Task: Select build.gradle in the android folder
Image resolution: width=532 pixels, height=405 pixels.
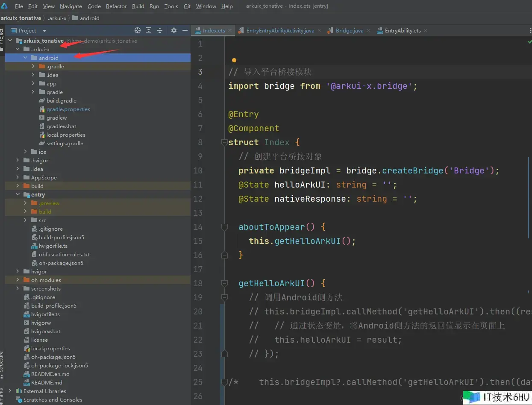Action: pyautogui.click(x=62, y=100)
